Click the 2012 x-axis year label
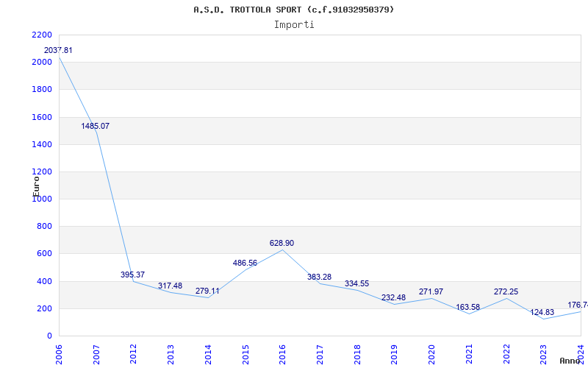 pos(133,355)
